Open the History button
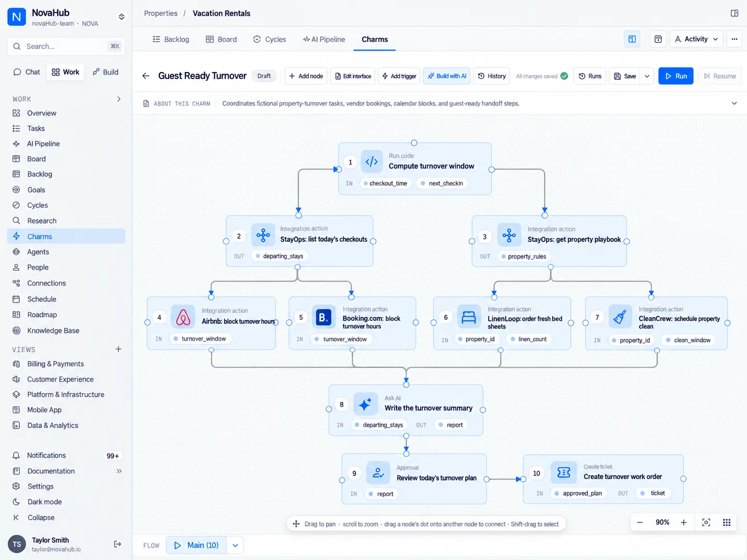Viewport: 747px width, 560px height. pos(492,76)
